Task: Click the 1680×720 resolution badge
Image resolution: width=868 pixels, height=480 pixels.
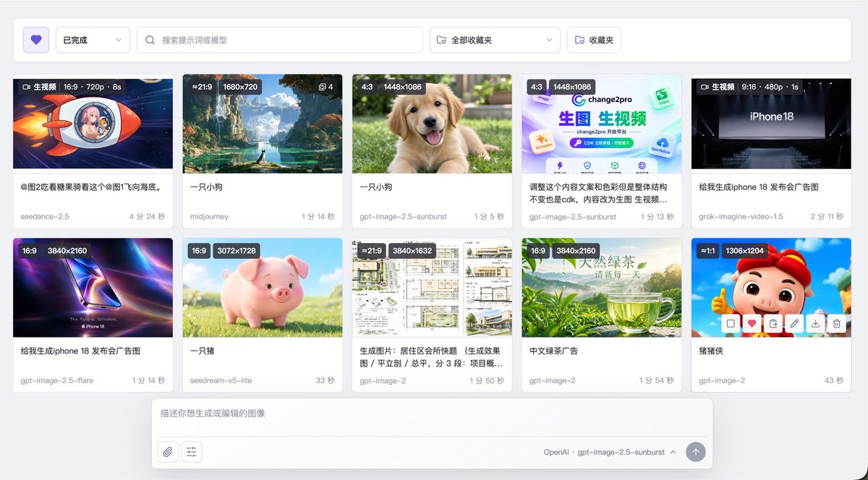Action: 240,87
